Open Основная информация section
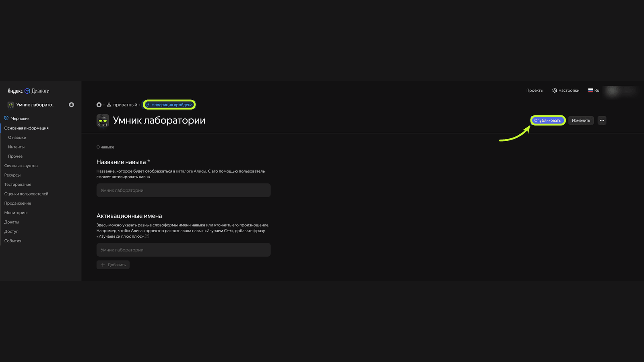The height and width of the screenshot is (362, 644). (x=26, y=128)
